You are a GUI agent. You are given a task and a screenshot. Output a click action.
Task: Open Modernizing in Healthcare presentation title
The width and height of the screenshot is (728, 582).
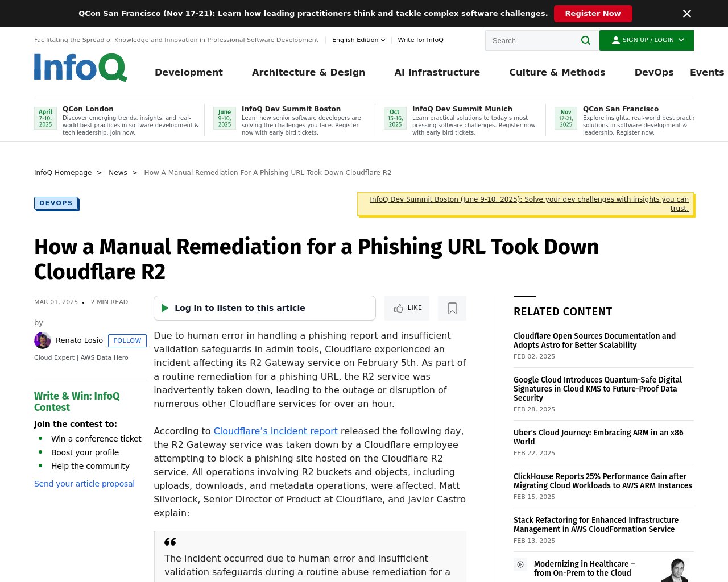[584, 568]
